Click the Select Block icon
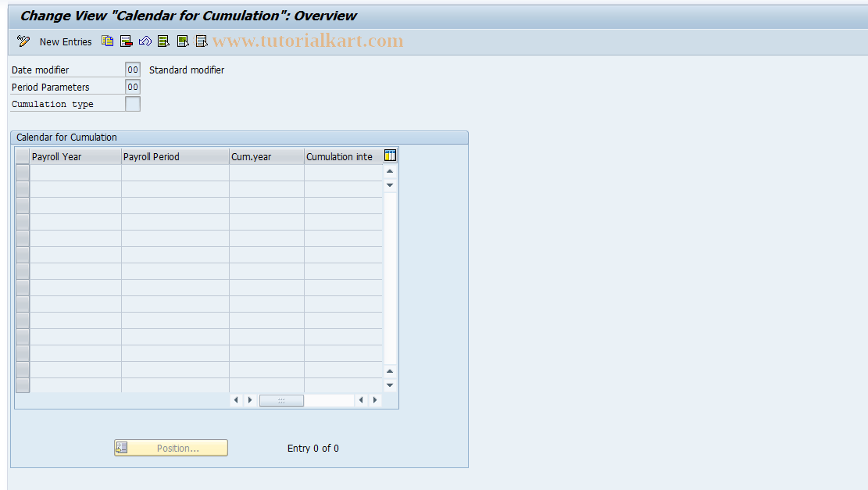 (183, 41)
